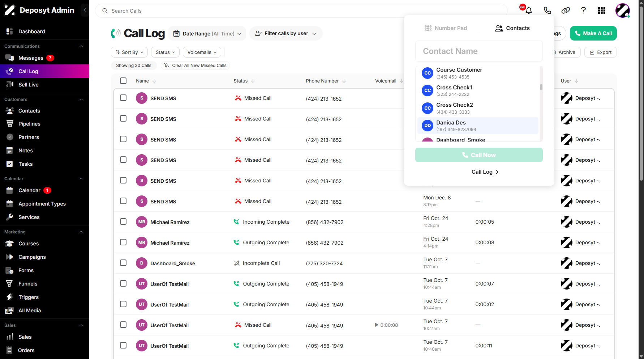Check the Michael Ramirez Incoming Complete row

(123, 221)
